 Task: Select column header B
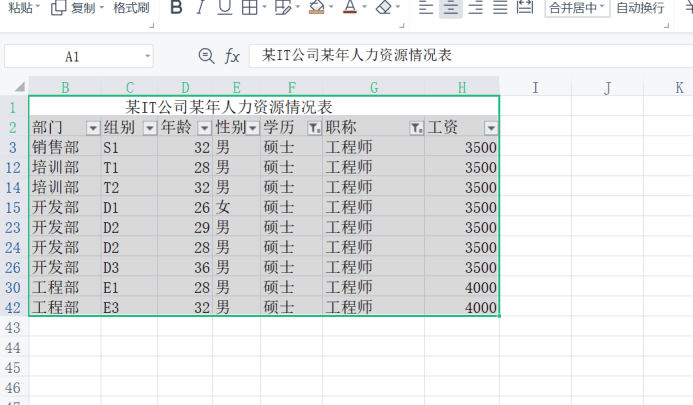65,88
